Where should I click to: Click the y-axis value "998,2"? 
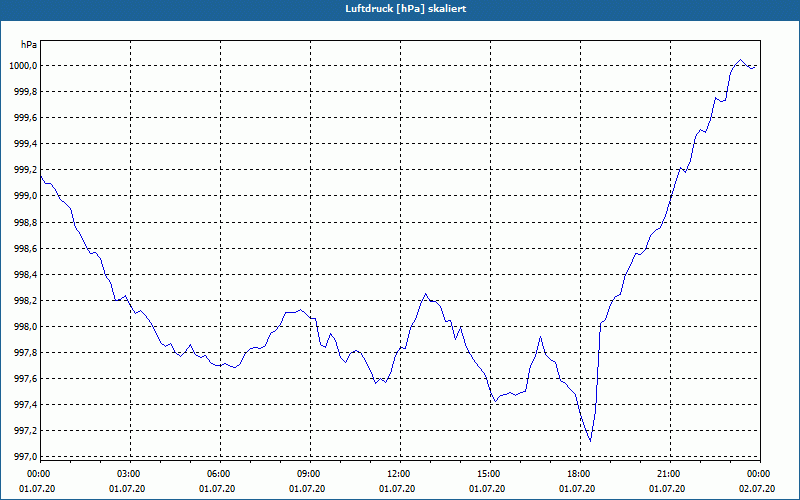28,301
